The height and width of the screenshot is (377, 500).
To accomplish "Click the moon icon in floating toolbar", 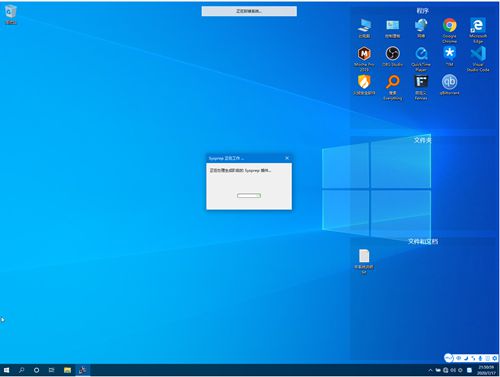I will (466, 358).
